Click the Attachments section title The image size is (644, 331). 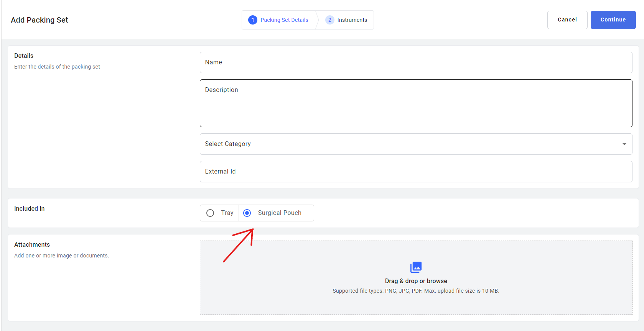pos(32,244)
